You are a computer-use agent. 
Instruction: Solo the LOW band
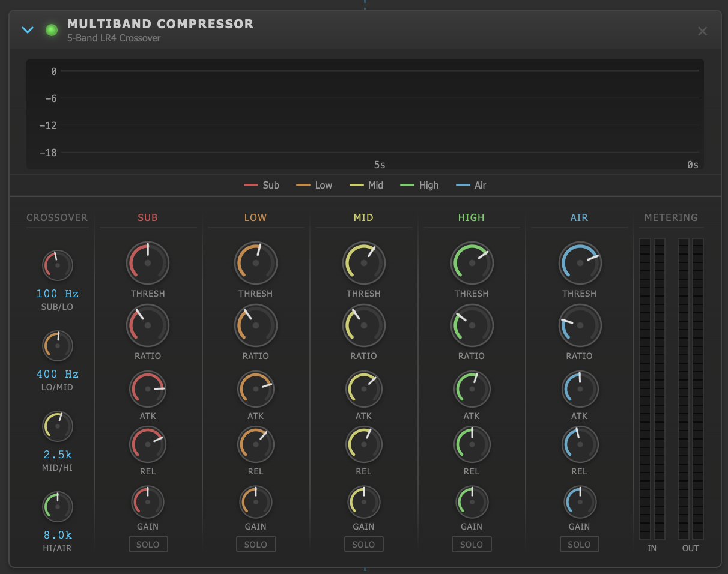click(x=256, y=544)
